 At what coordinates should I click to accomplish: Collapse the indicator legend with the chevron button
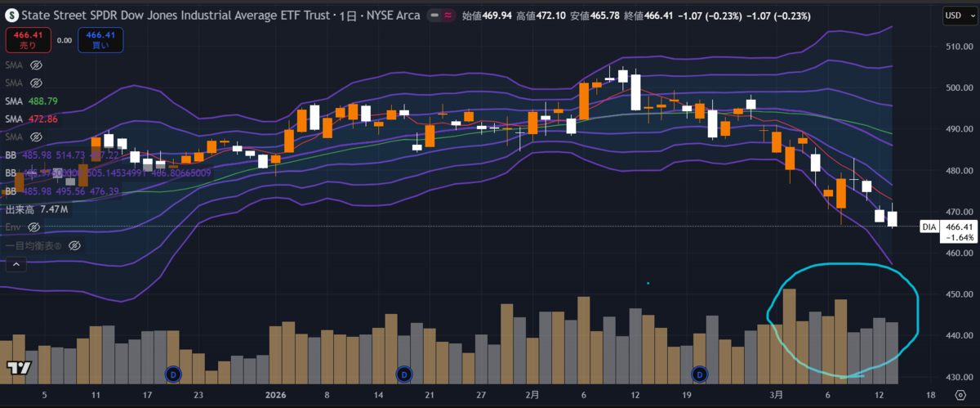[x=15, y=264]
